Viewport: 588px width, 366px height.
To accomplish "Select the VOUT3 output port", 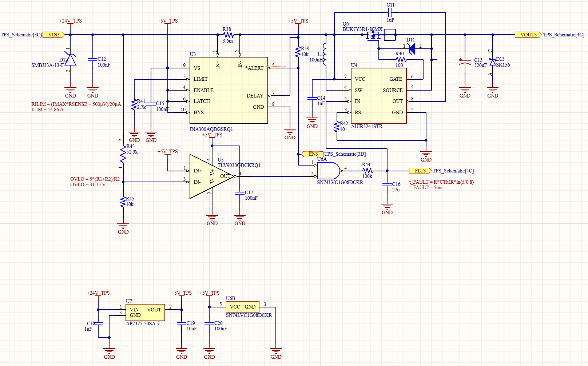I will [x=528, y=35].
